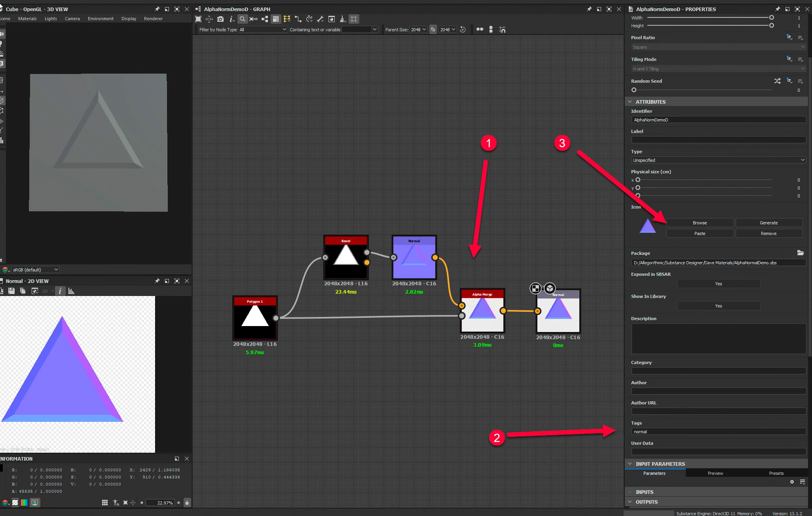The width and height of the screenshot is (812, 516).
Task: Click the magnifier search icon in graph toolbar
Action: point(242,19)
